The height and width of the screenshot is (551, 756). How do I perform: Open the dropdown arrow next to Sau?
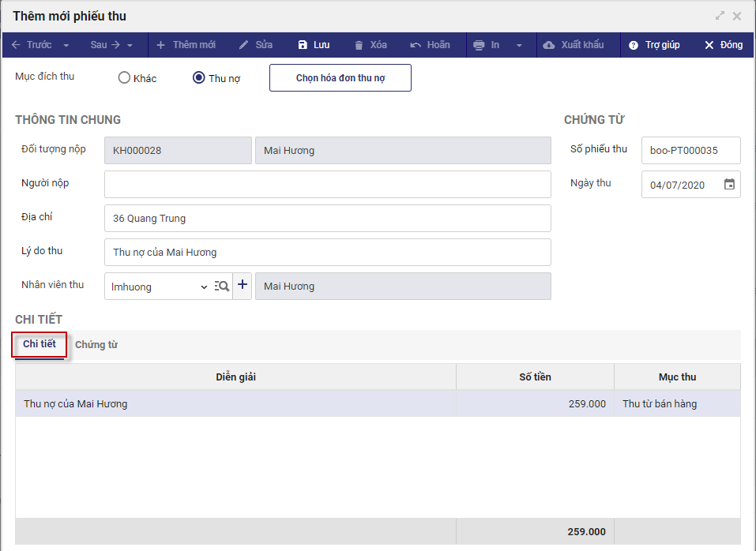click(x=130, y=45)
